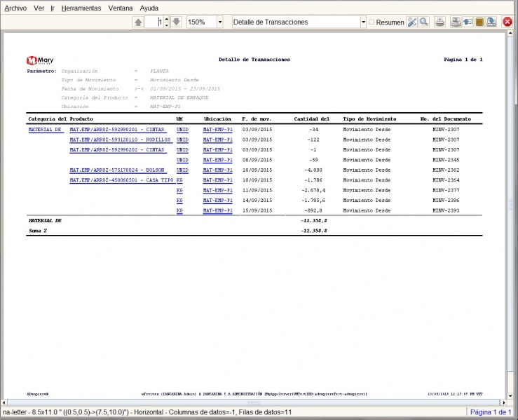Send report by mail icon
Screen dimensions: 518x420
(468, 22)
